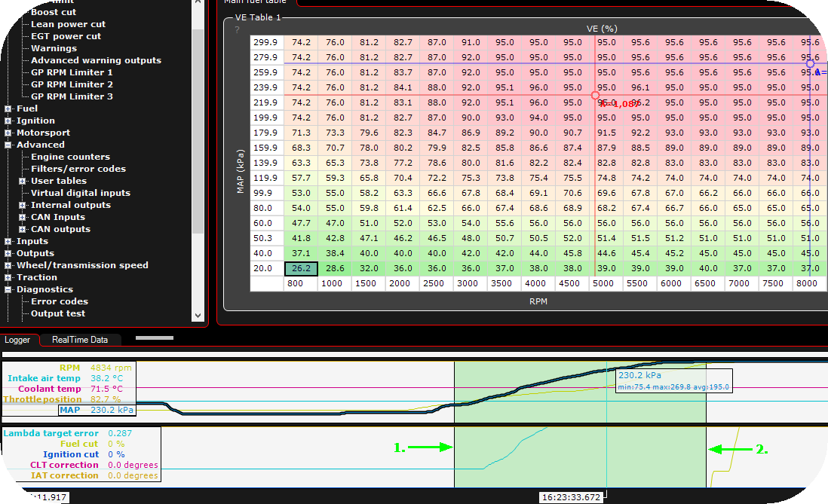Expand the Ignition tree node
This screenshot has height=504, width=828.
8,121
